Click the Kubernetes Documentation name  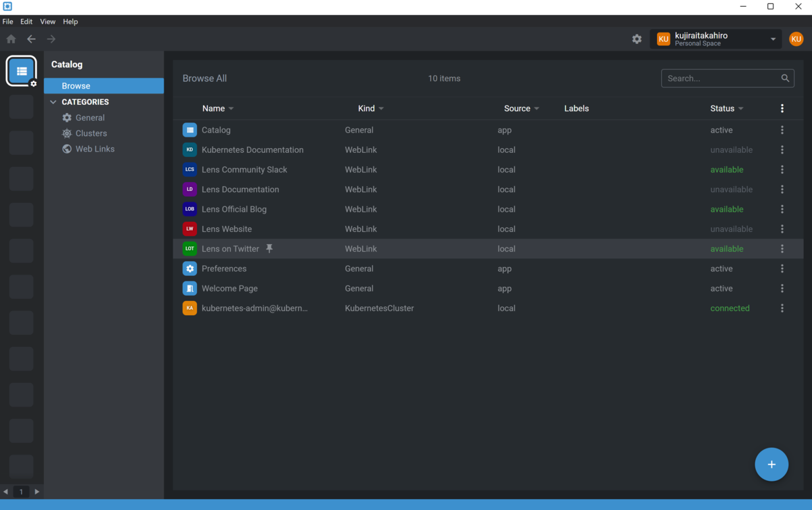[x=252, y=149]
